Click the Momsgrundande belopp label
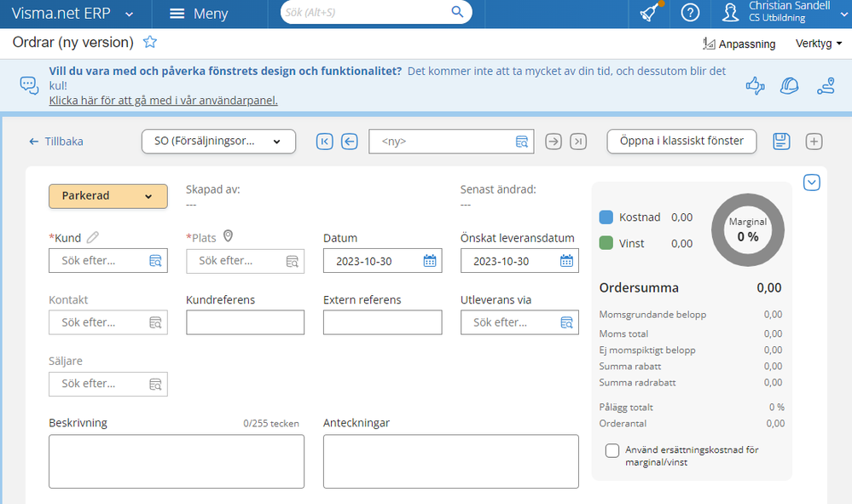 click(652, 315)
